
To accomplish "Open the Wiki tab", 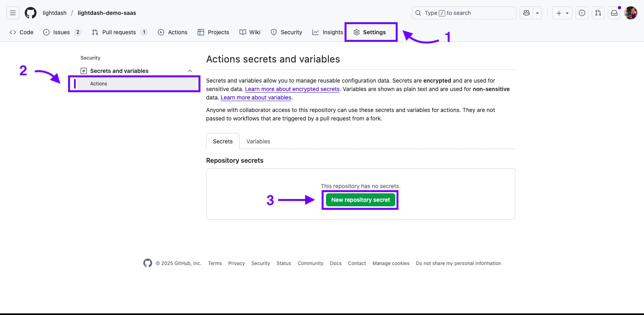I will 250,32.
